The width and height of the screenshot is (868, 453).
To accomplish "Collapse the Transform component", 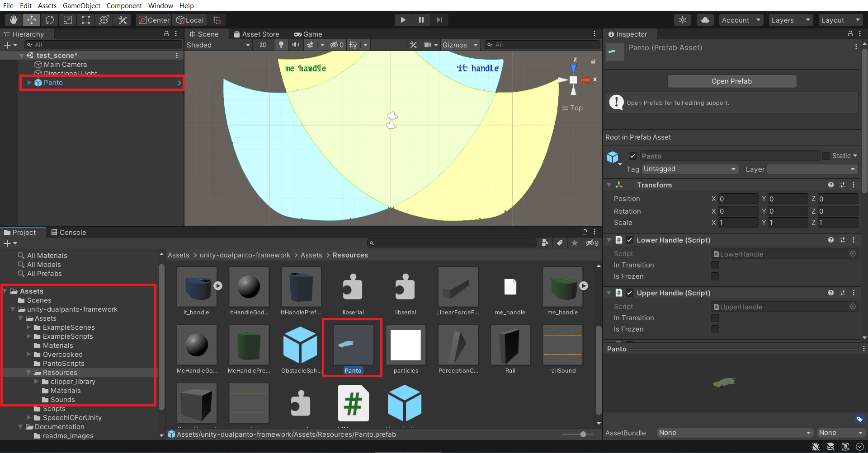I will [x=609, y=185].
